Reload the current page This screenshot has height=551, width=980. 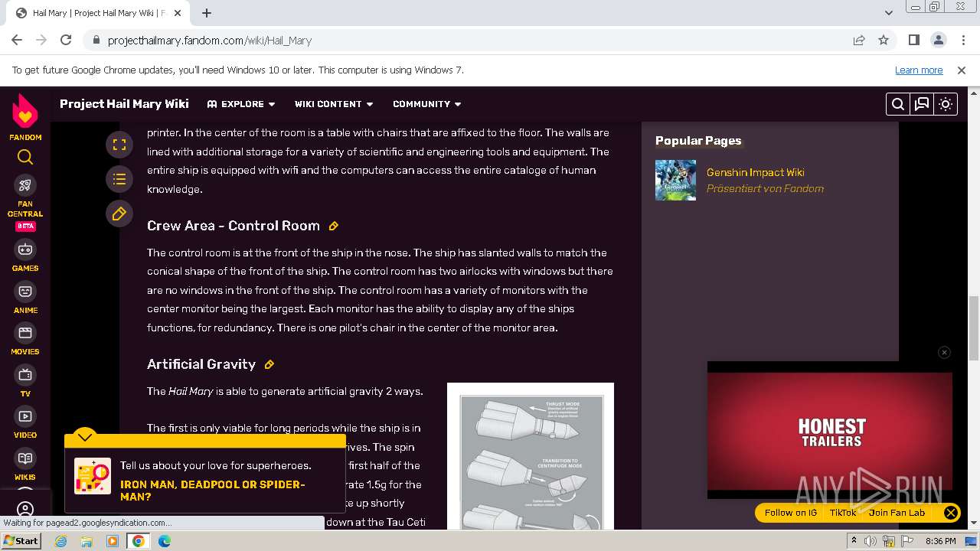click(x=66, y=40)
